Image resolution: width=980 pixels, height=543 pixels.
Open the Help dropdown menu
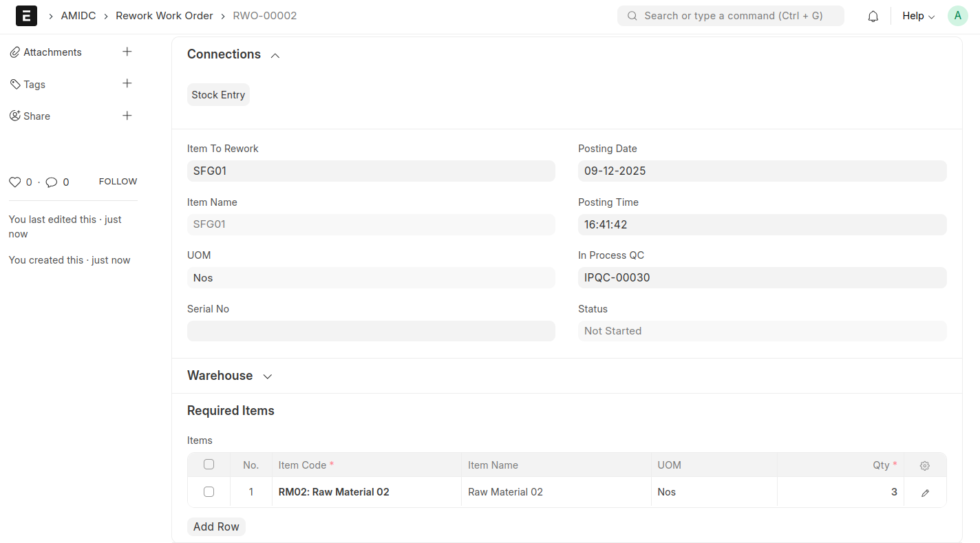tap(918, 16)
